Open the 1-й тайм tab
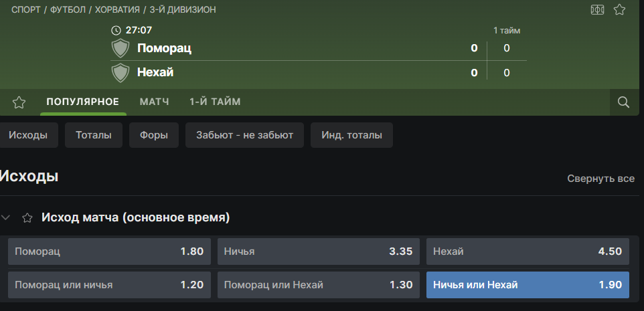Screen dimensions: 644x311 (215, 102)
